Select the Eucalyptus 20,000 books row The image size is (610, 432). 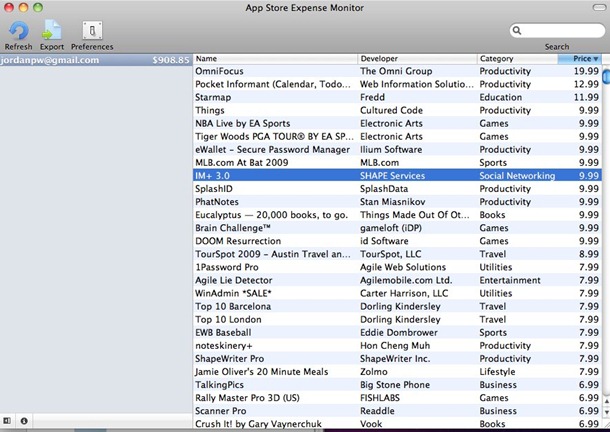(397, 215)
